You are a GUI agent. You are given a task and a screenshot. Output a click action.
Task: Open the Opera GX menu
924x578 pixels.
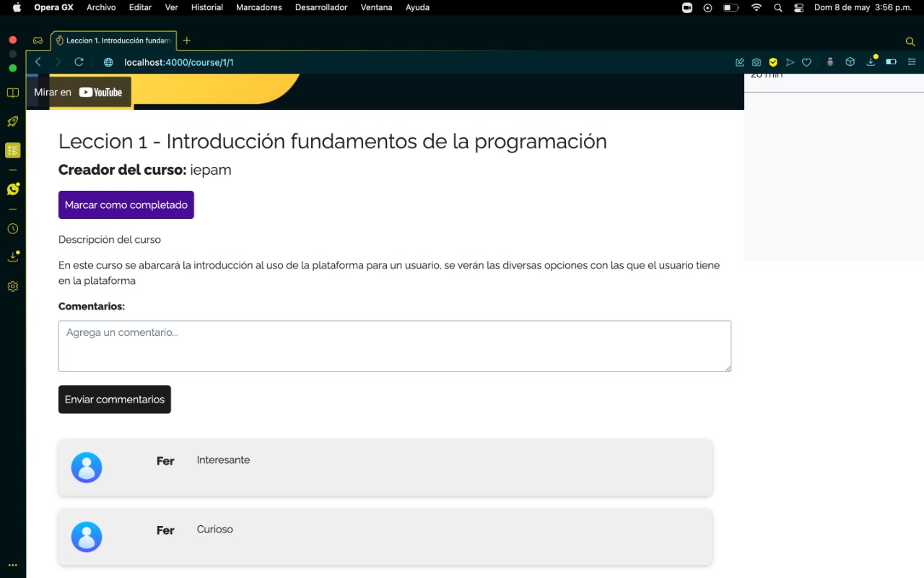click(53, 7)
